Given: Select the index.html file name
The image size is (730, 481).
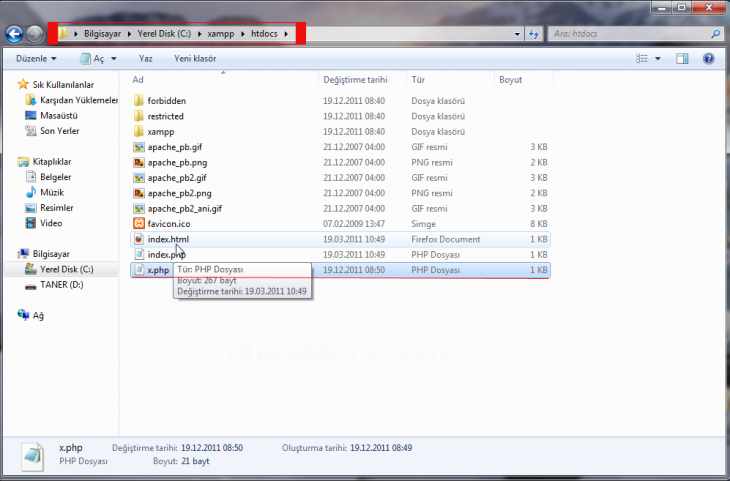Looking at the screenshot, I should 168,239.
